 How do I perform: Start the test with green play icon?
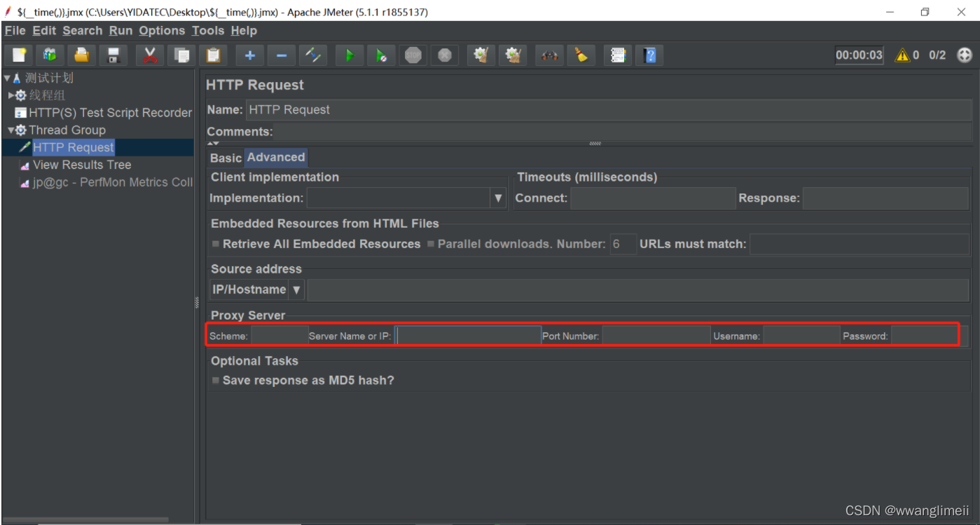coord(350,55)
